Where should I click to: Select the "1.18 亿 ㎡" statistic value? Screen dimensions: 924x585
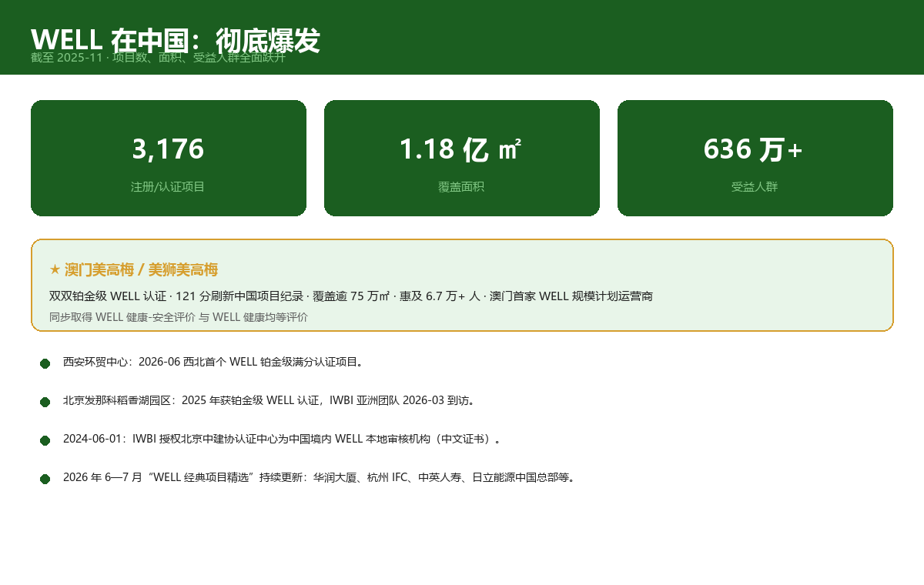(461, 149)
